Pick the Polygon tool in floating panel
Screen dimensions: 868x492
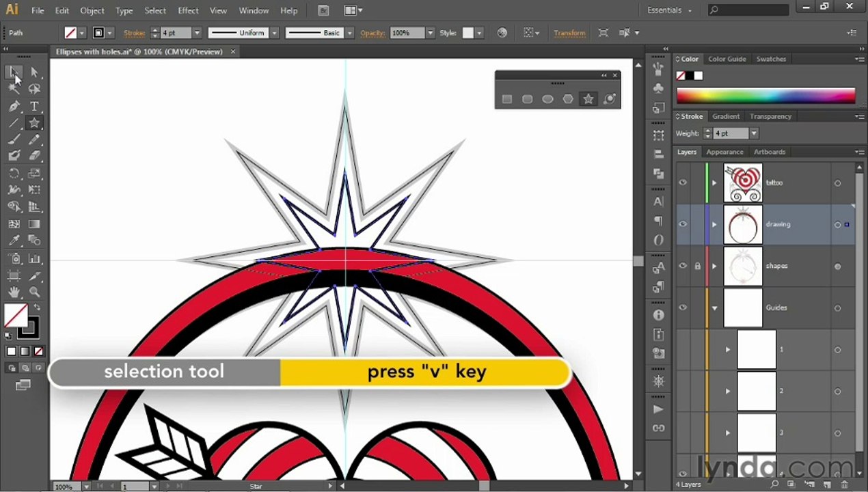click(568, 99)
